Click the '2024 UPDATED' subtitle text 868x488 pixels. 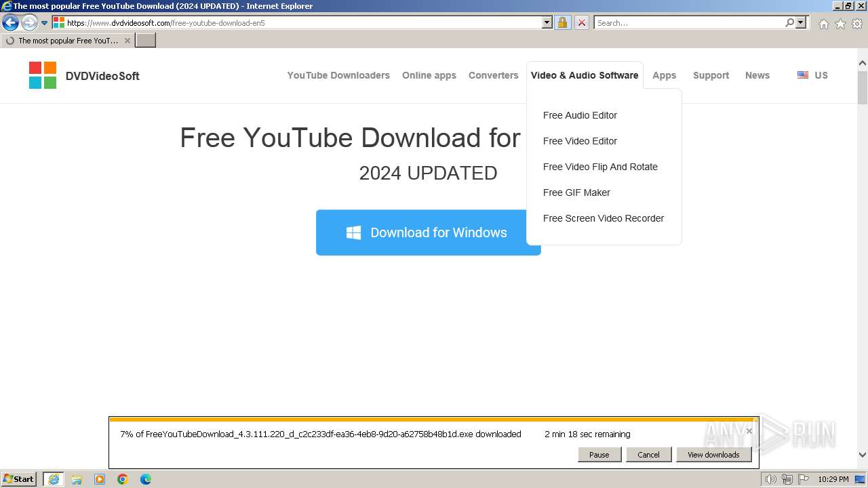point(428,174)
